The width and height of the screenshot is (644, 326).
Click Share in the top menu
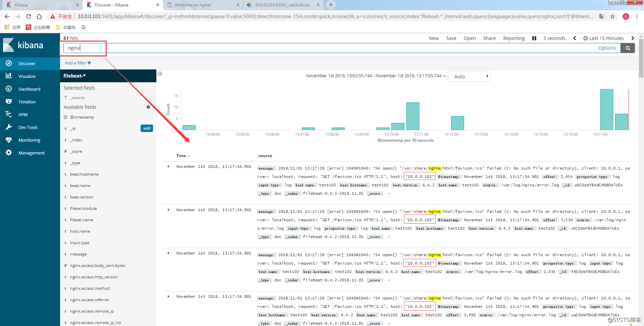(x=489, y=38)
